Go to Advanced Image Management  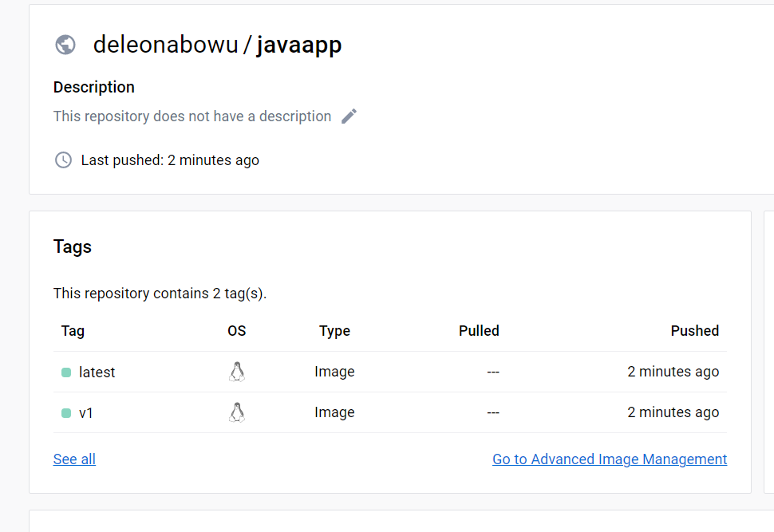610,459
